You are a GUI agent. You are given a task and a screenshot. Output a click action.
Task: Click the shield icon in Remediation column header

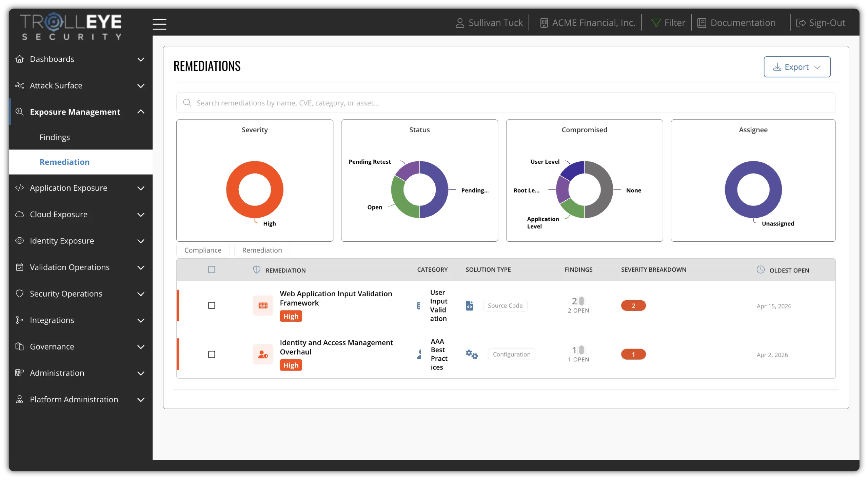tap(257, 270)
